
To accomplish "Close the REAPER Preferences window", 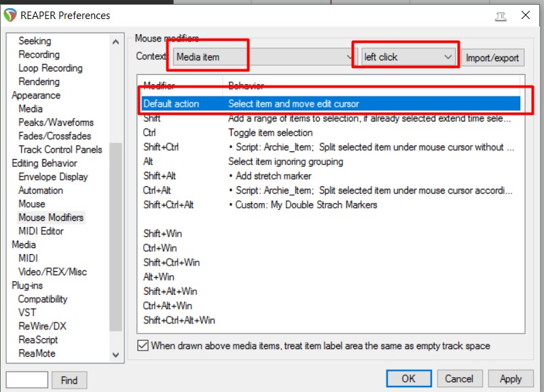I will click(x=526, y=15).
